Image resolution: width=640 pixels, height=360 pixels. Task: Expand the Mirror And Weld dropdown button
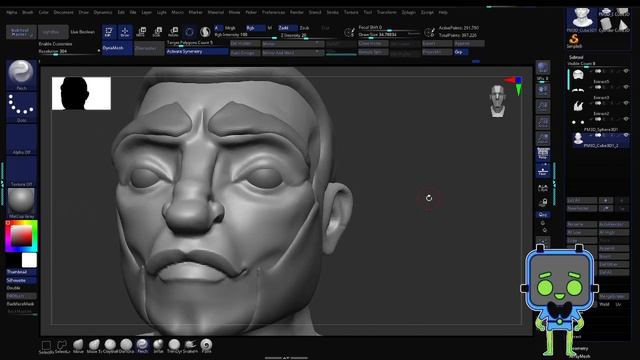pyautogui.click(x=293, y=53)
